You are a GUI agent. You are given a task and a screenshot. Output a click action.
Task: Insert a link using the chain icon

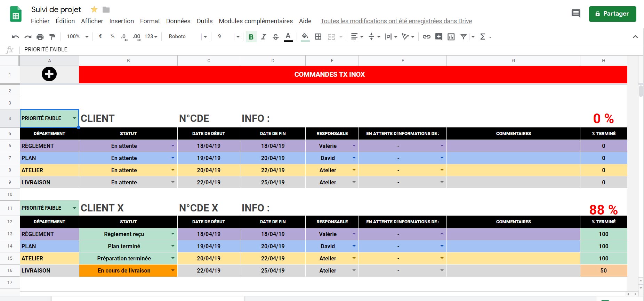point(426,36)
